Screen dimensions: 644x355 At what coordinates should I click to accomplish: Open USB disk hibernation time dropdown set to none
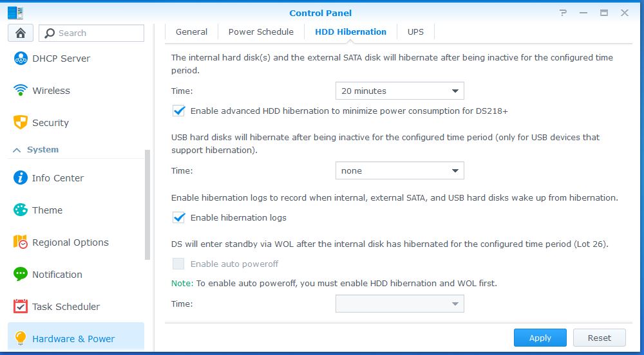click(x=399, y=171)
